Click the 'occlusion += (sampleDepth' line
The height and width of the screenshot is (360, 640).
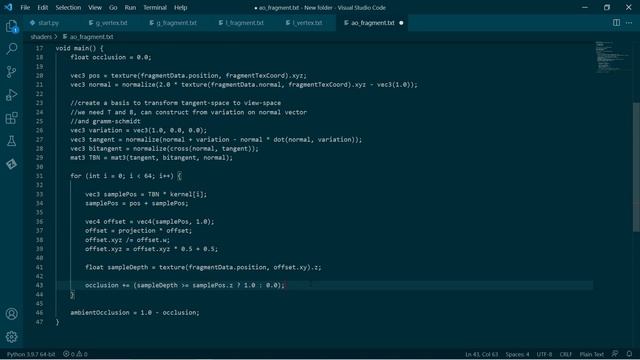[185, 285]
